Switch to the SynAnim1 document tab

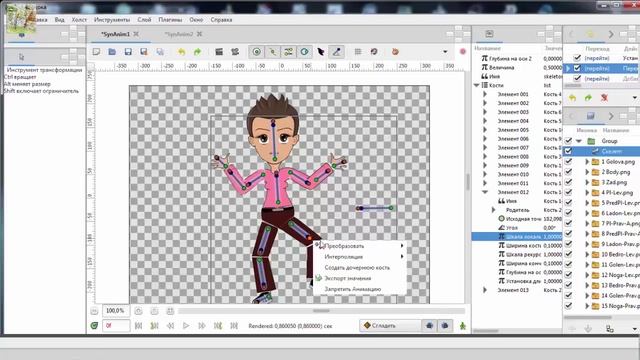116,34
